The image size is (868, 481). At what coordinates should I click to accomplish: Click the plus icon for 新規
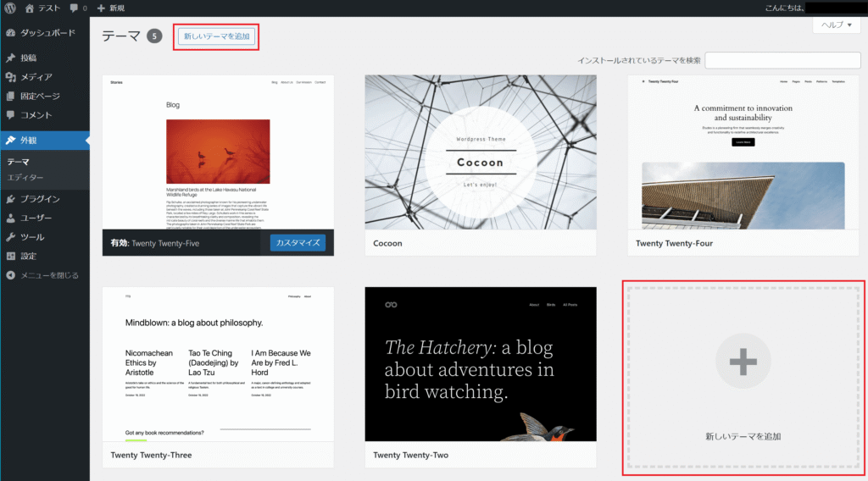pos(102,8)
